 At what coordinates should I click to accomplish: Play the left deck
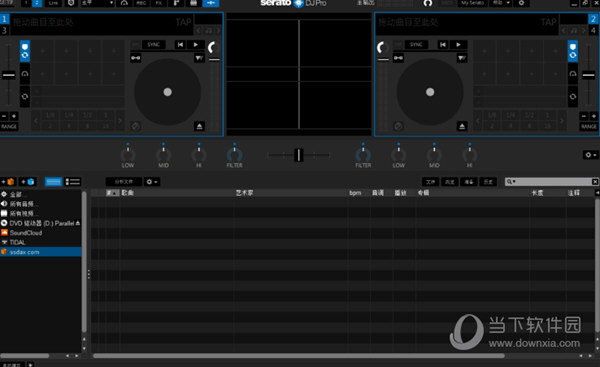[196, 45]
